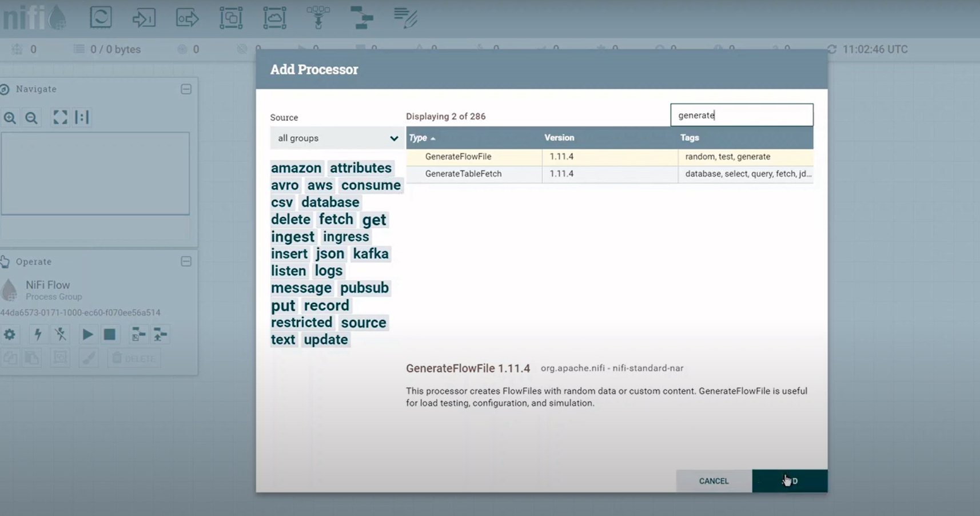The width and height of the screenshot is (980, 516).
Task: Collapse the Navigate panel
Action: (x=186, y=89)
